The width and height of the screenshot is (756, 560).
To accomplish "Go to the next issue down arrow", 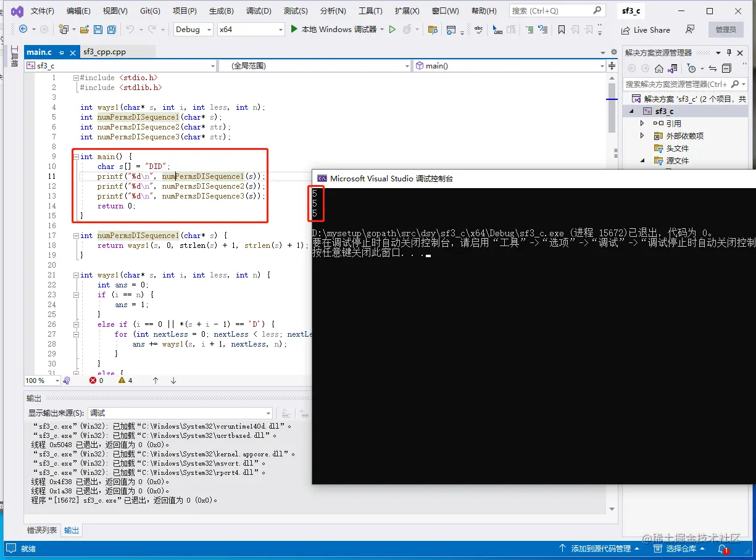I will point(173,381).
